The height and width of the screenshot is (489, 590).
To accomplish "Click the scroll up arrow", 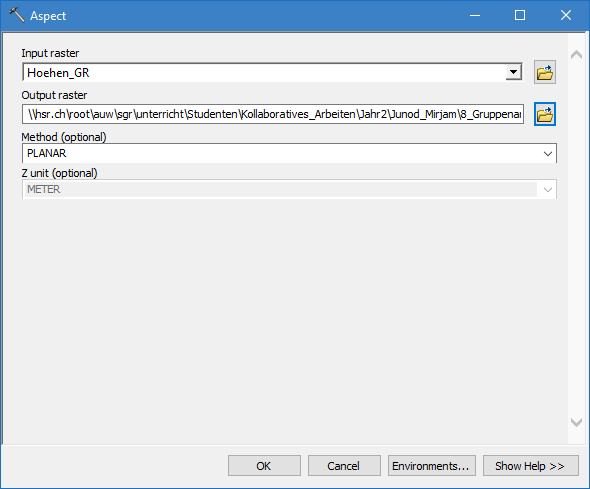I will 576,55.
